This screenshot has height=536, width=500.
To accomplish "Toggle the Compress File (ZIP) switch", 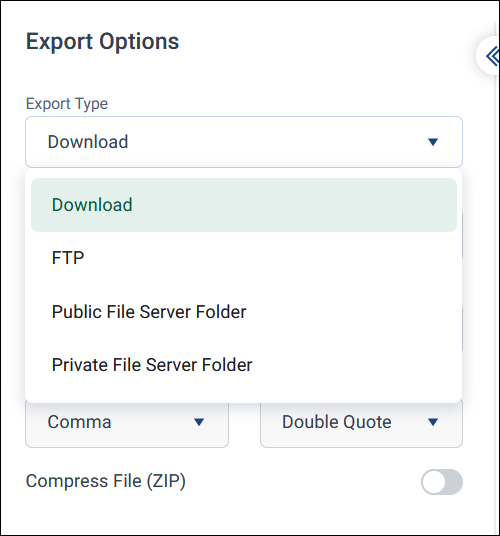I will 442,482.
